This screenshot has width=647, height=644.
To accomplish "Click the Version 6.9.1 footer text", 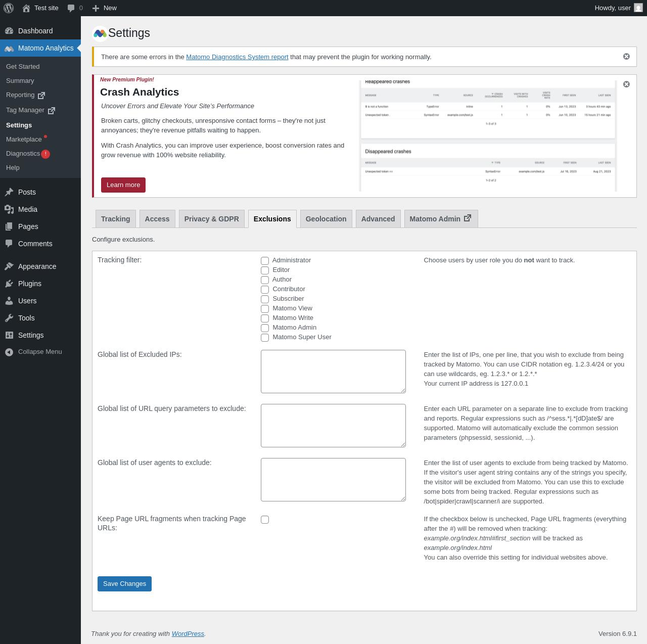I will coord(618,634).
